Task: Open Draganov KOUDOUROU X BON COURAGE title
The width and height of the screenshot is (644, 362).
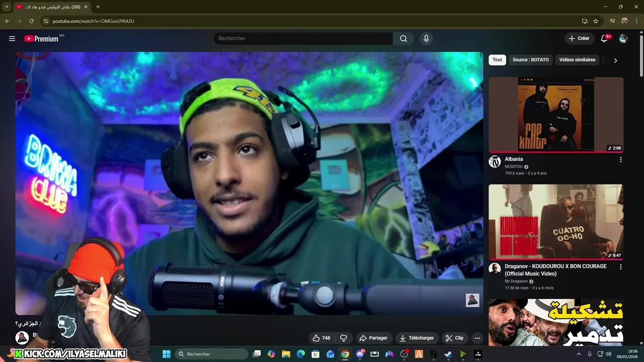Action: click(x=555, y=270)
